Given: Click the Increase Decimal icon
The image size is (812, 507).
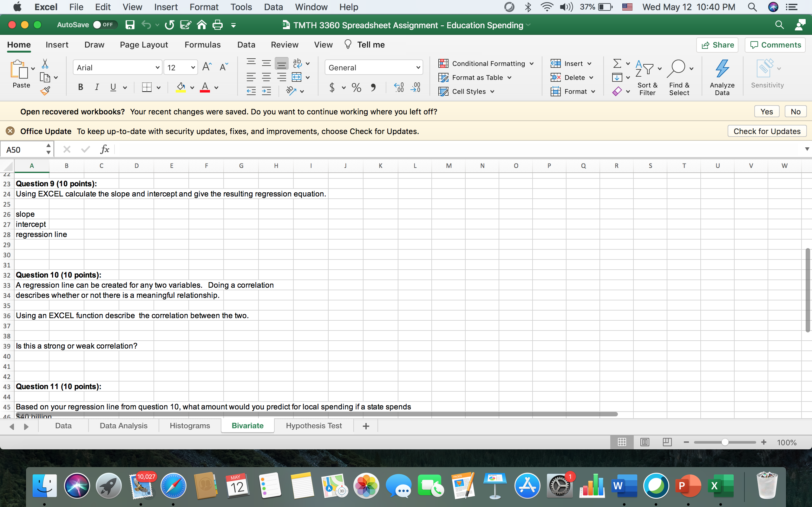Looking at the screenshot, I should point(399,87).
